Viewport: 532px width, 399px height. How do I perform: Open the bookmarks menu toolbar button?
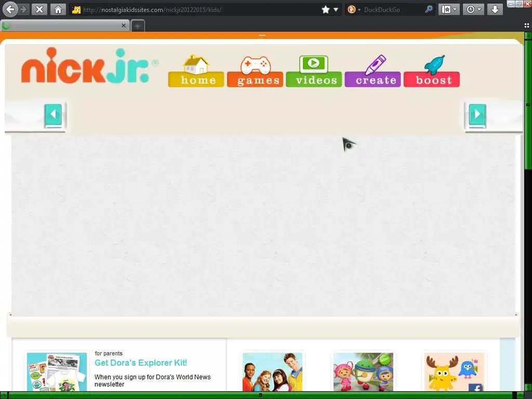click(449, 9)
